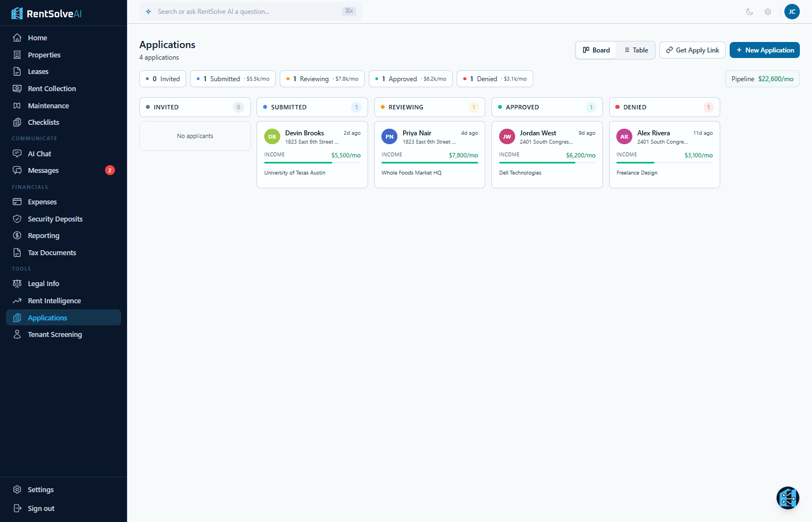Toggle dark mode with moon icon
This screenshot has height=522, width=812.
tap(750, 11)
